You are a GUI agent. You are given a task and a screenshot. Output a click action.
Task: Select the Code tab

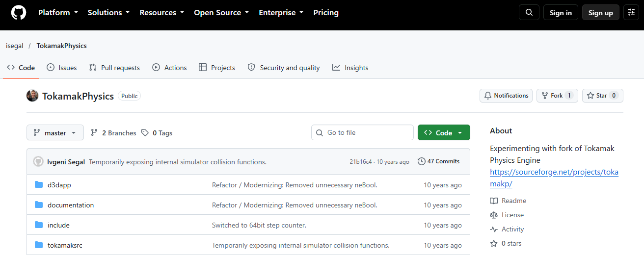point(21,68)
